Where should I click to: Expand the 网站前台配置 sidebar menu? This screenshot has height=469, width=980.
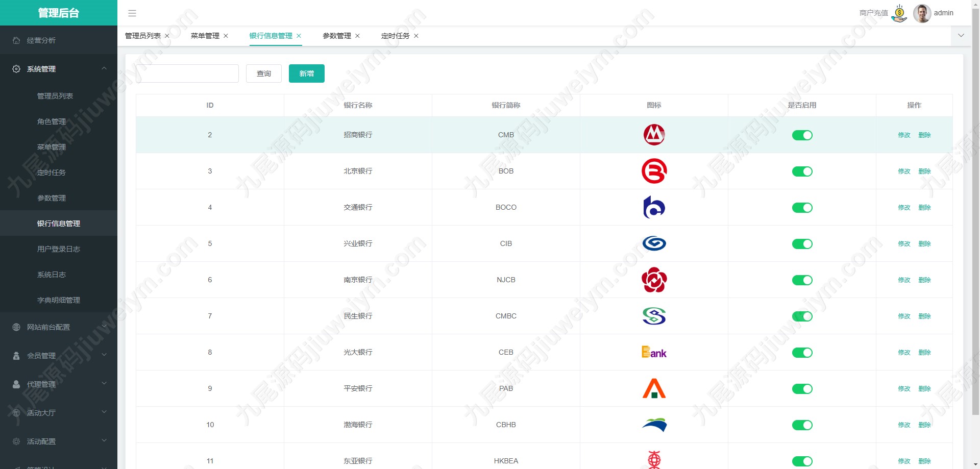point(59,327)
